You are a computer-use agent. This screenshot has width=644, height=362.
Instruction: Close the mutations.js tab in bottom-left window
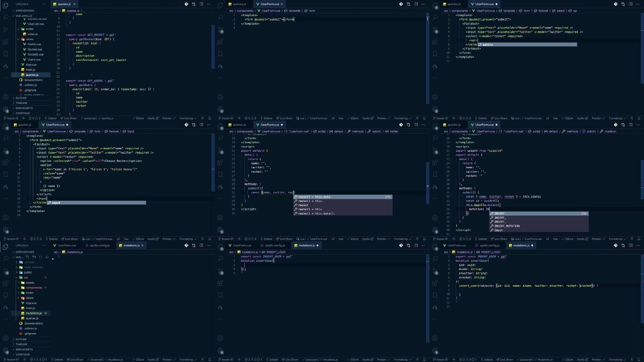[x=142, y=245]
